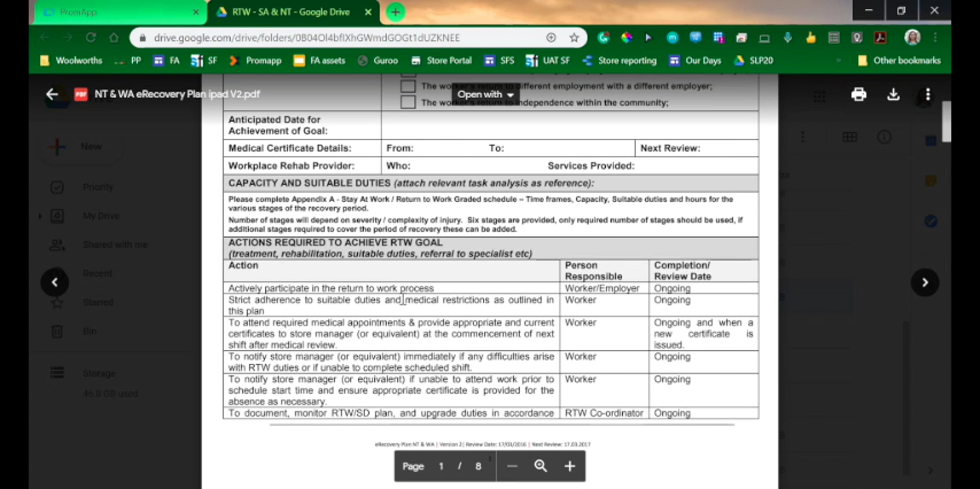
Task: Expand My Drive tree arrow
Action: (40, 216)
